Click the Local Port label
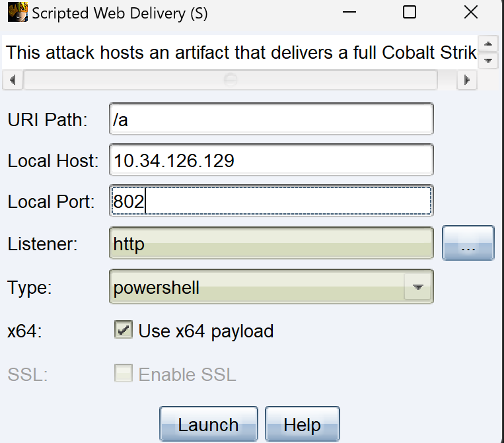504x443 pixels. 51,202
